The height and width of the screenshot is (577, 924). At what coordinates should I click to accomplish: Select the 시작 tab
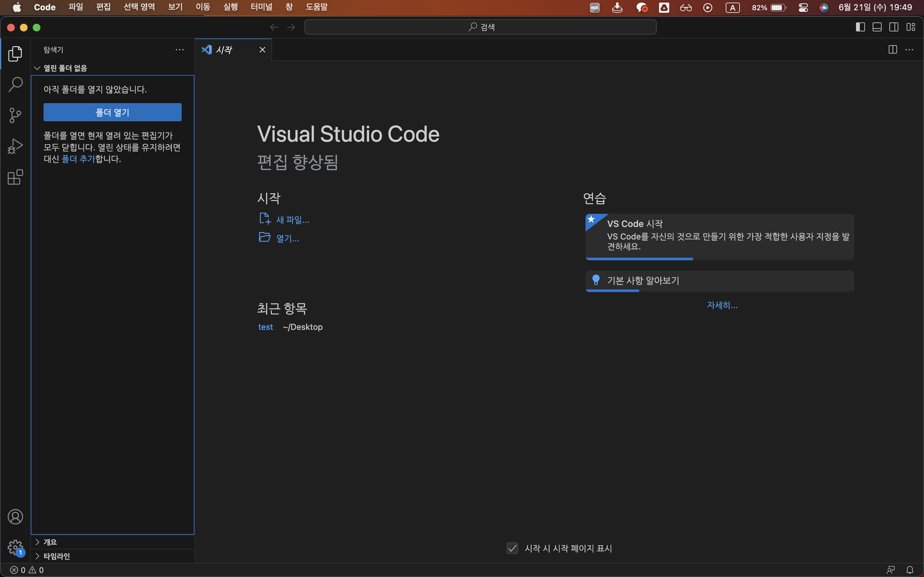pyautogui.click(x=225, y=50)
